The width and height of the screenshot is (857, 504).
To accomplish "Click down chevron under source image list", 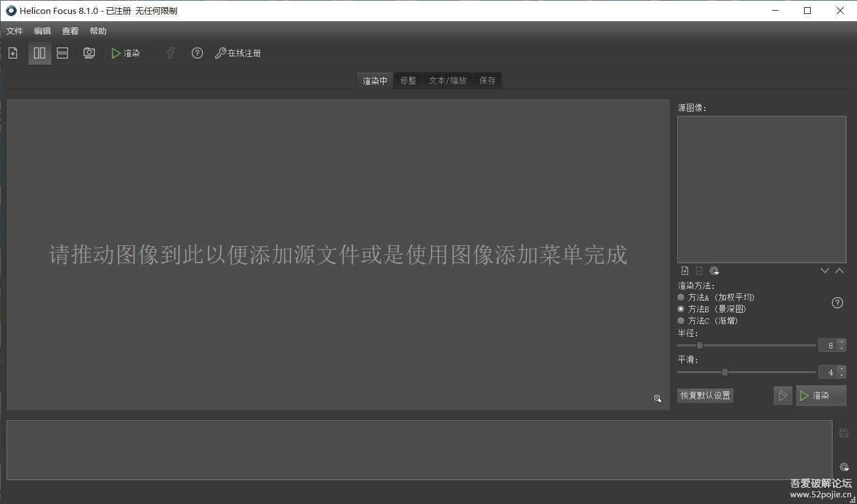I will (825, 271).
